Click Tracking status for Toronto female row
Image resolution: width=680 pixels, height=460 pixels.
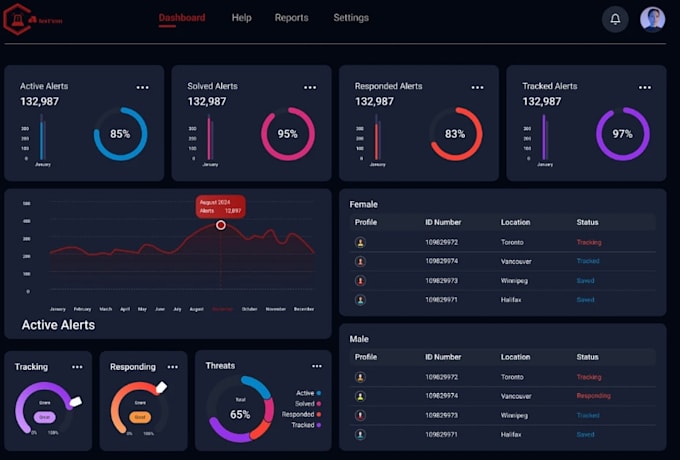point(589,242)
